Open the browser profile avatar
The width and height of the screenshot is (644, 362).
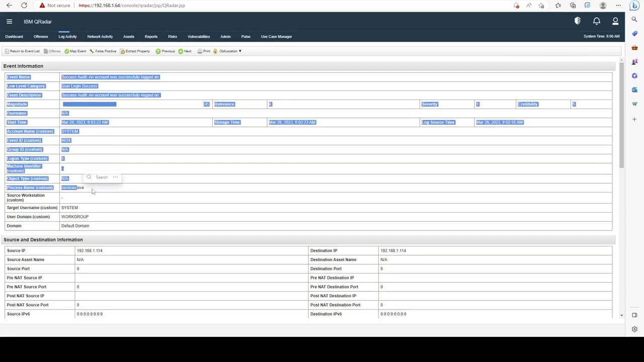pyautogui.click(x=603, y=6)
